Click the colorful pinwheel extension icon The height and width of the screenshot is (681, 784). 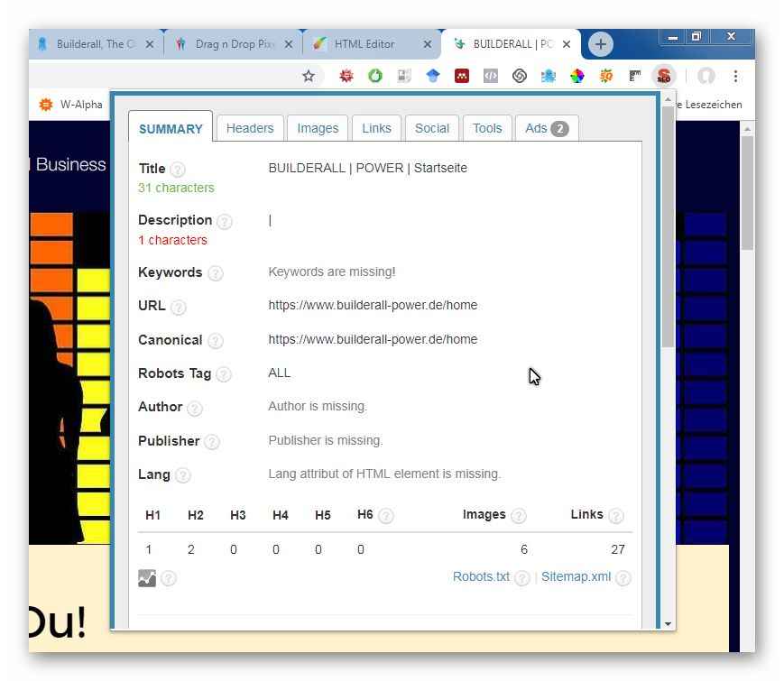click(577, 76)
